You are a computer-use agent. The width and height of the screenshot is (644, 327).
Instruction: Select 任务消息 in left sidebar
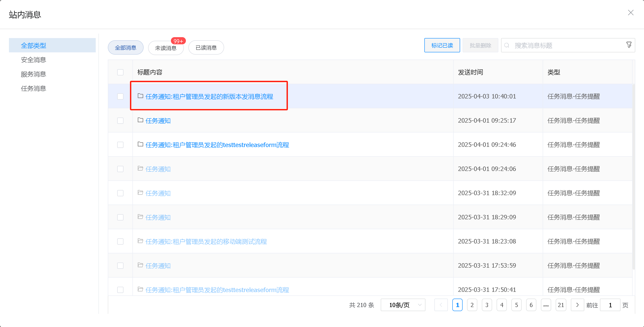34,89
